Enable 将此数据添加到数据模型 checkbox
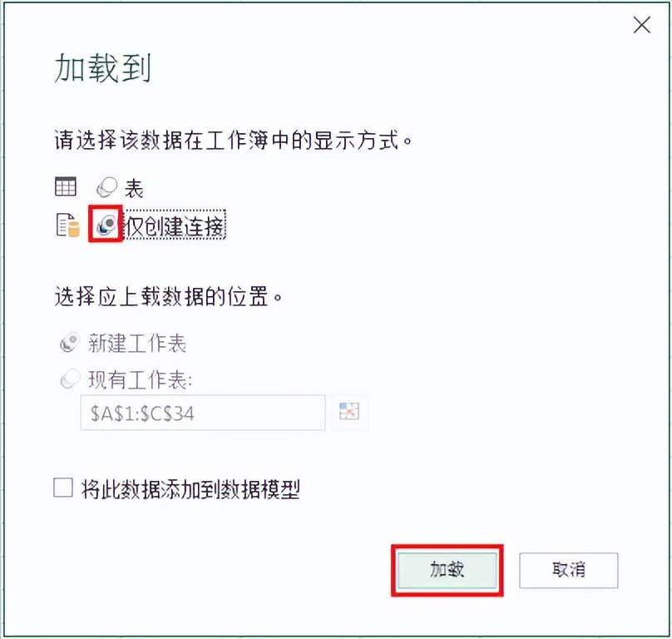The image size is (672, 639). point(63,488)
